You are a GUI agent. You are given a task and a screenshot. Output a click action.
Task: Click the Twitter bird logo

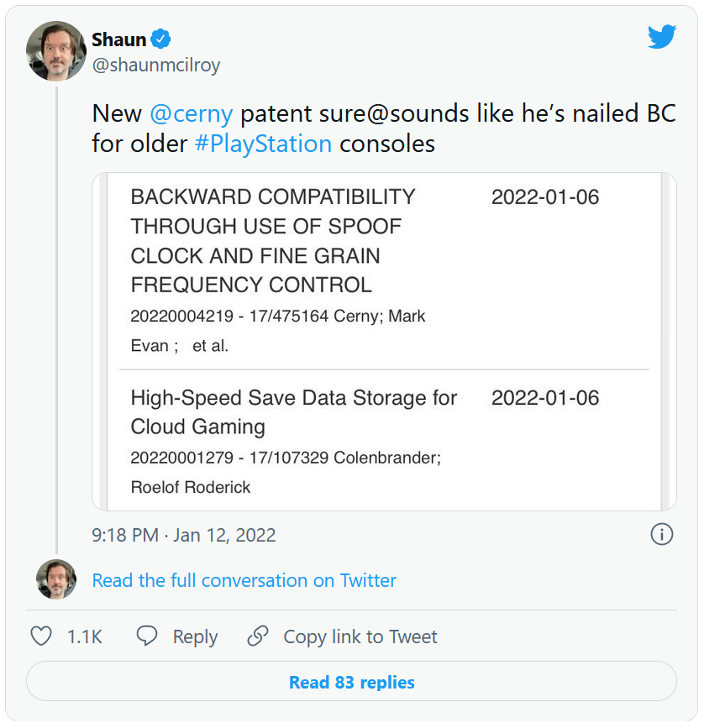pyautogui.click(x=661, y=37)
